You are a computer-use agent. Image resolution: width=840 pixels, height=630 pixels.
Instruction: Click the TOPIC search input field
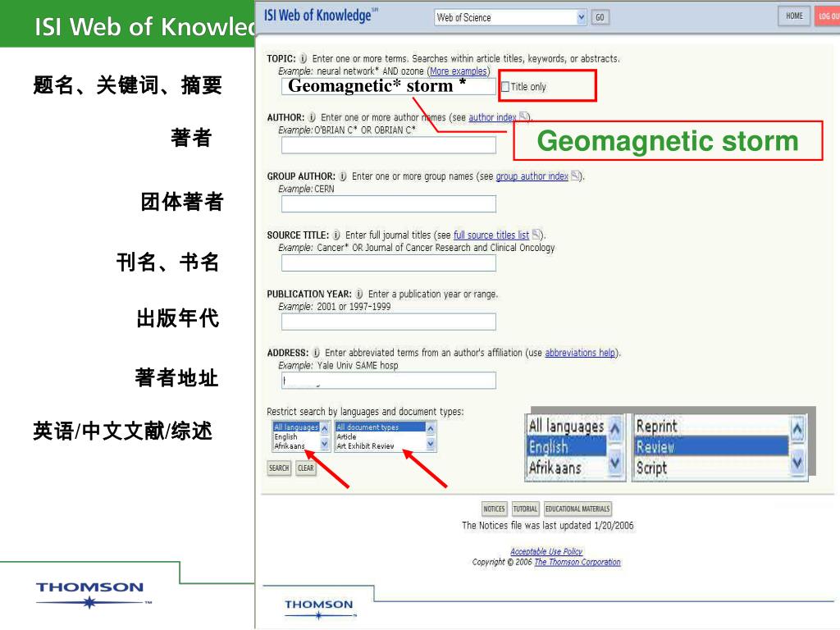pyautogui.click(x=388, y=86)
